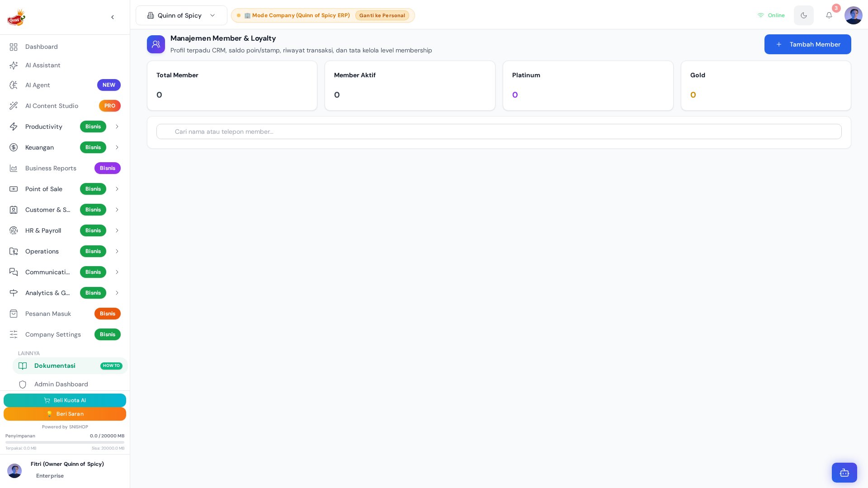Click the Point of Sale cash icon
The height and width of the screenshot is (488, 868).
coord(14,189)
